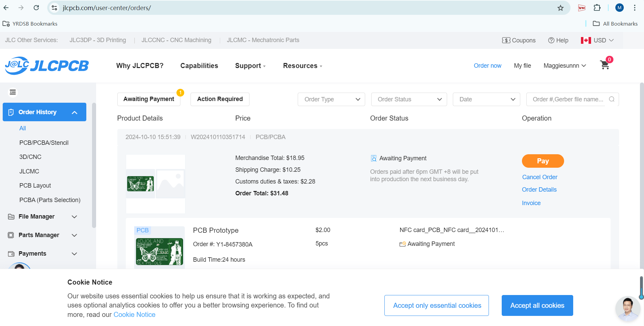Click the order's green PCB thumbnail in summary
Viewport: 644px width, 326px height.
pos(140,184)
